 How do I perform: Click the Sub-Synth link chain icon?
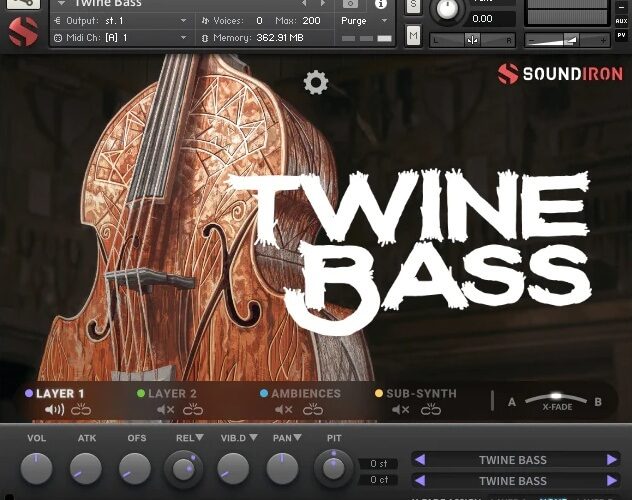click(x=430, y=410)
